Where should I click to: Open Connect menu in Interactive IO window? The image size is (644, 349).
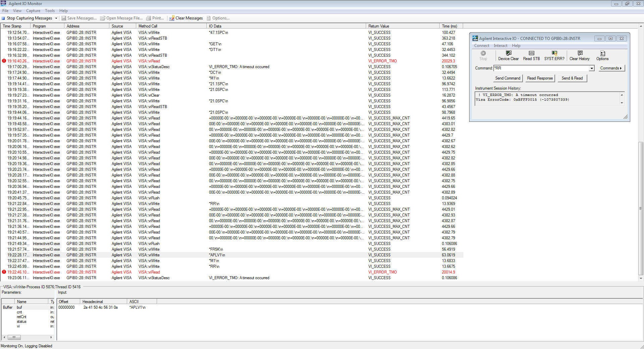click(482, 46)
